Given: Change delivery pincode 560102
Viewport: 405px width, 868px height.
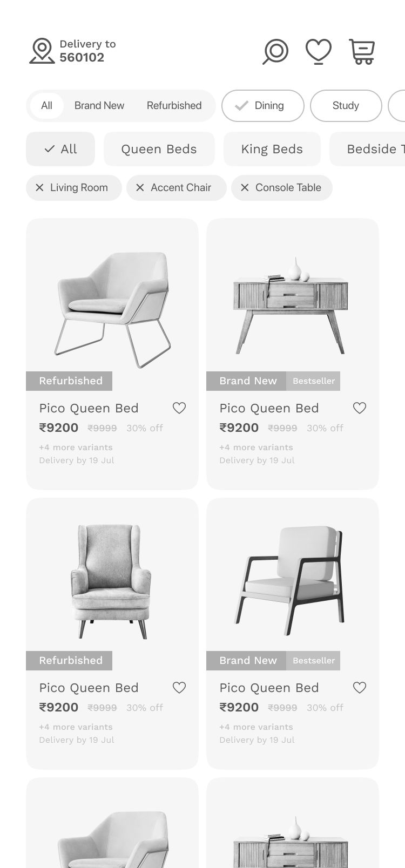Looking at the screenshot, I should coord(82,58).
